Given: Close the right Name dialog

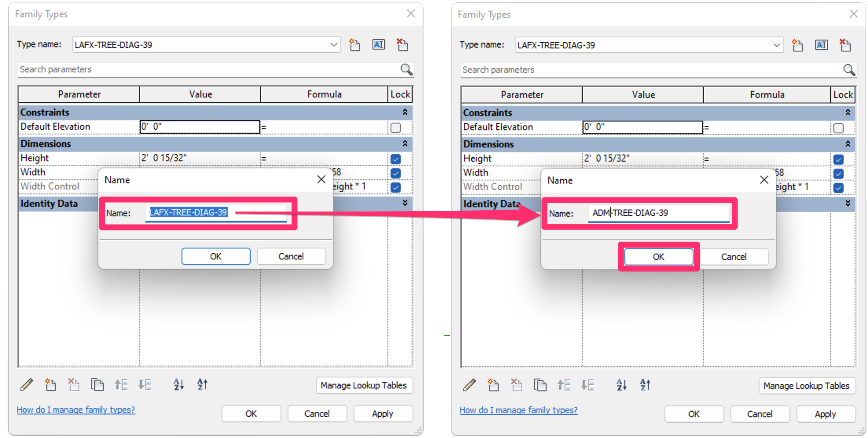Looking at the screenshot, I should (x=764, y=180).
